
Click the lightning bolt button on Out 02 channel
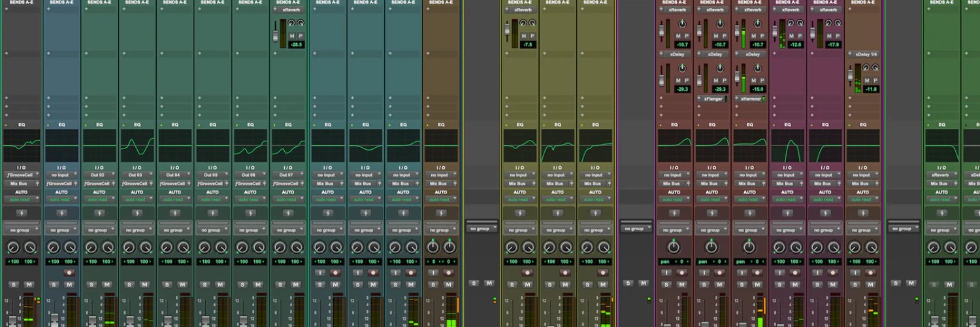pyautogui.click(x=99, y=213)
